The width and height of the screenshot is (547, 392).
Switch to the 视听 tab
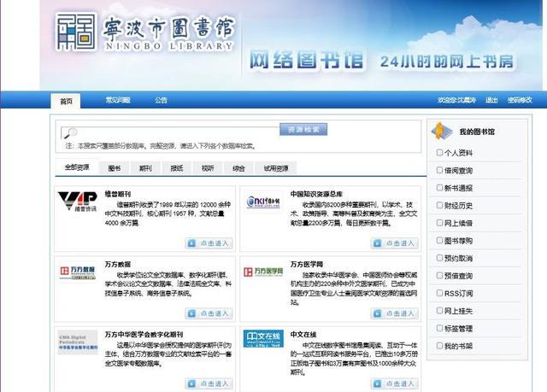[208, 168]
